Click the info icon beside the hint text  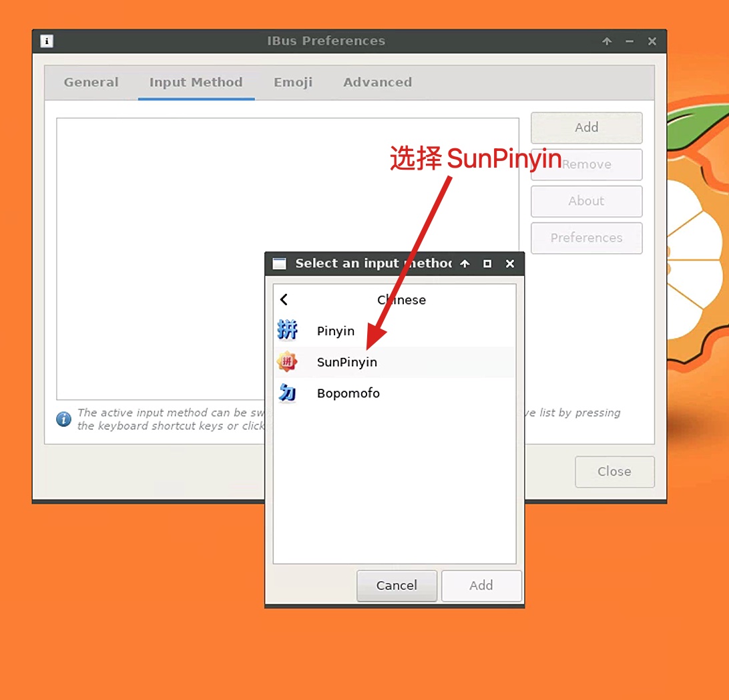pos(63,419)
